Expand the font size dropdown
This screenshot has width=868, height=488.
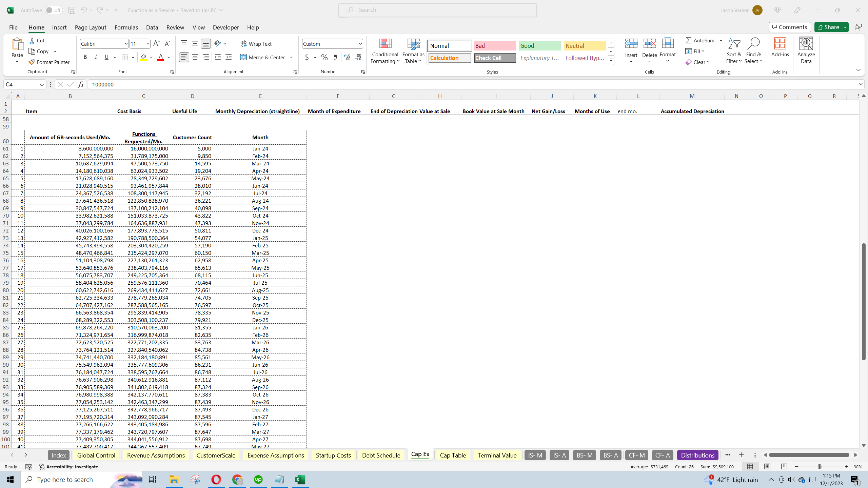coord(148,44)
